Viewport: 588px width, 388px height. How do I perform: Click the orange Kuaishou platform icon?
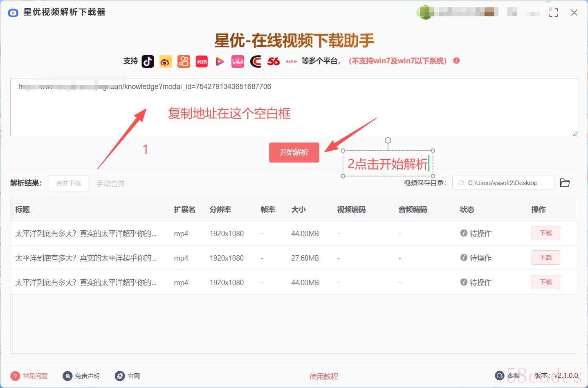184,61
